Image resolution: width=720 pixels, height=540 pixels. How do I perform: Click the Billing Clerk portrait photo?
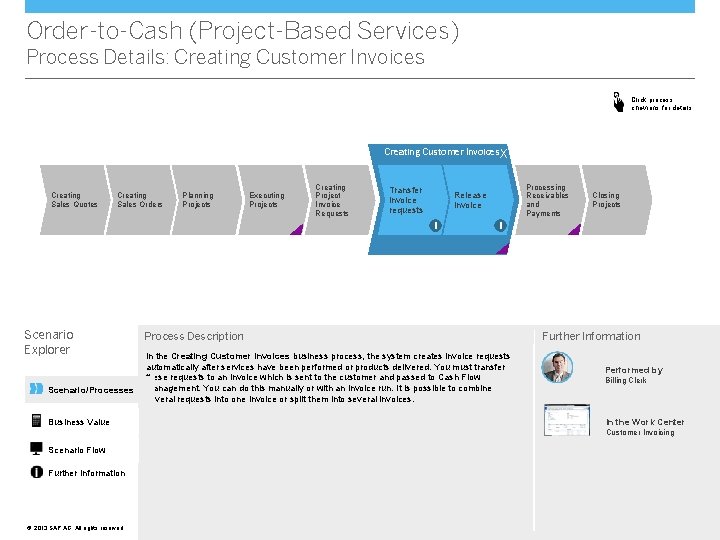click(557, 367)
